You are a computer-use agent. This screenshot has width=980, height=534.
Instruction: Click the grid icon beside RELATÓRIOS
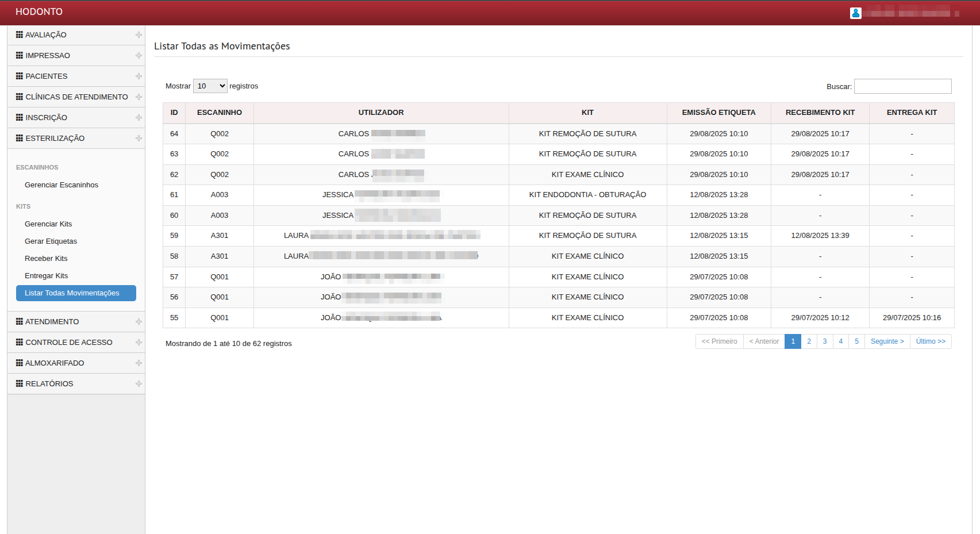[x=20, y=383]
